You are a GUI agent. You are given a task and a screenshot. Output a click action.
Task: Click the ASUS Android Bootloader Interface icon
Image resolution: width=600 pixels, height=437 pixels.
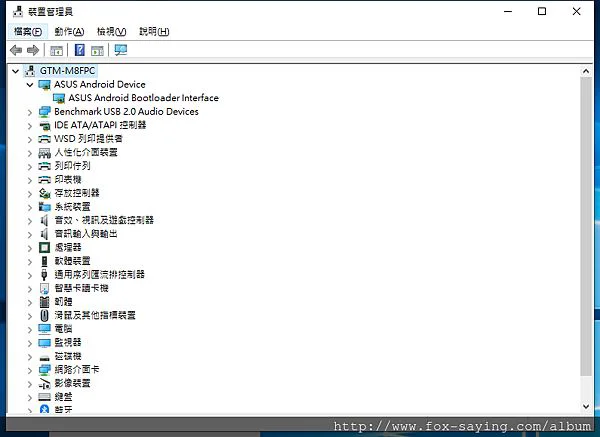pos(59,98)
